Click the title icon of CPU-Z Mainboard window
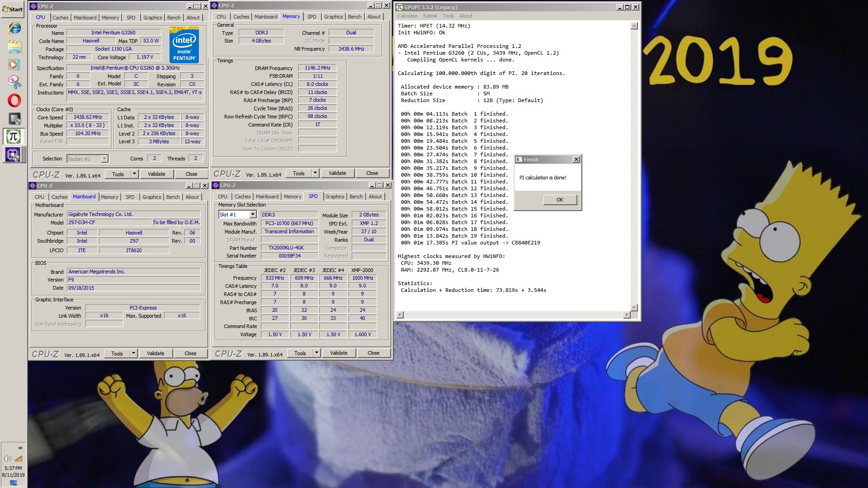This screenshot has height=488, width=868. (x=33, y=186)
